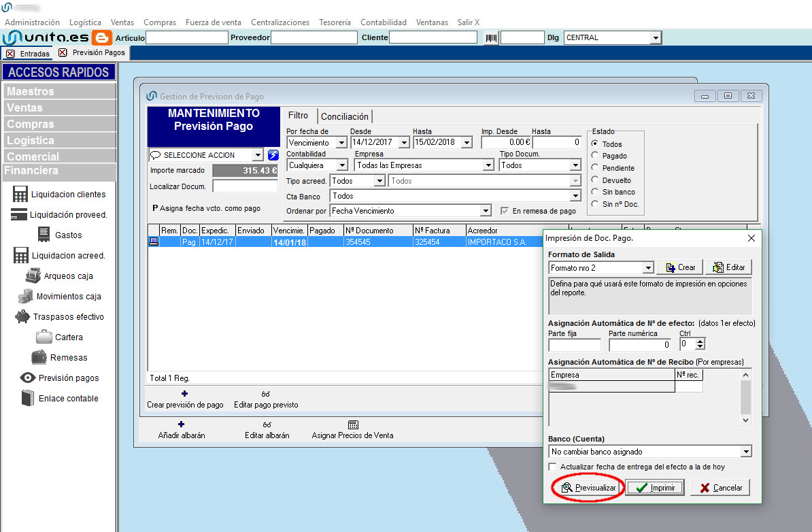Image resolution: width=812 pixels, height=532 pixels.
Task: Open the Tipo Docum. dropdown
Action: click(575, 165)
